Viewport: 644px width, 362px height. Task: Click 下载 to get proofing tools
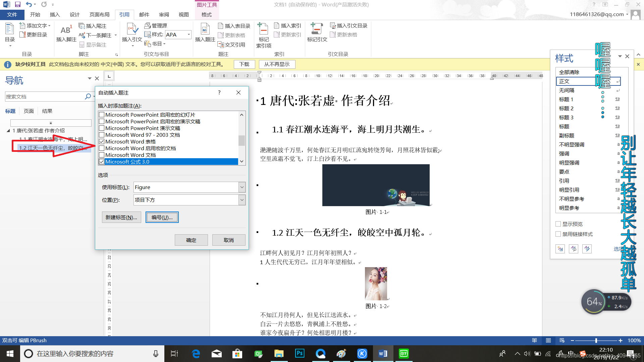244,64
